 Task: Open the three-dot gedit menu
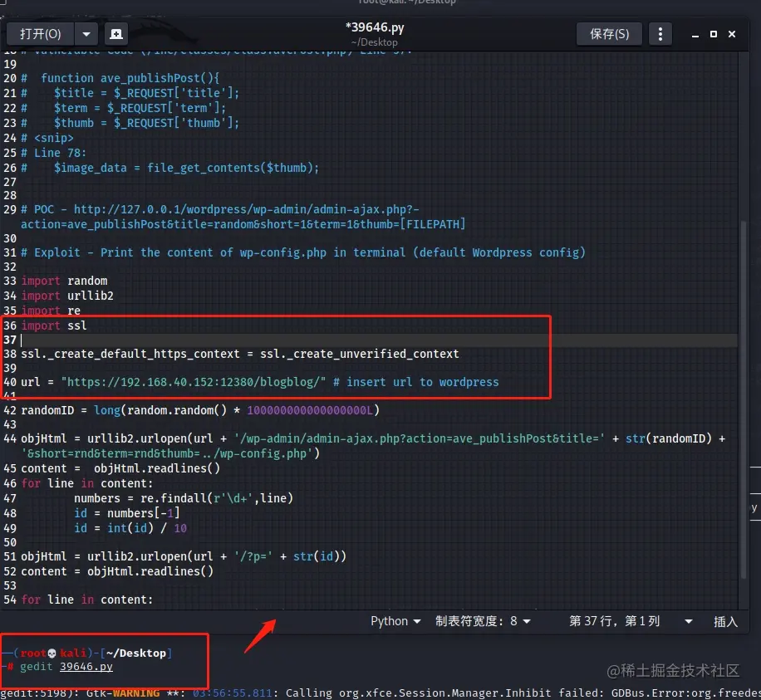[660, 34]
